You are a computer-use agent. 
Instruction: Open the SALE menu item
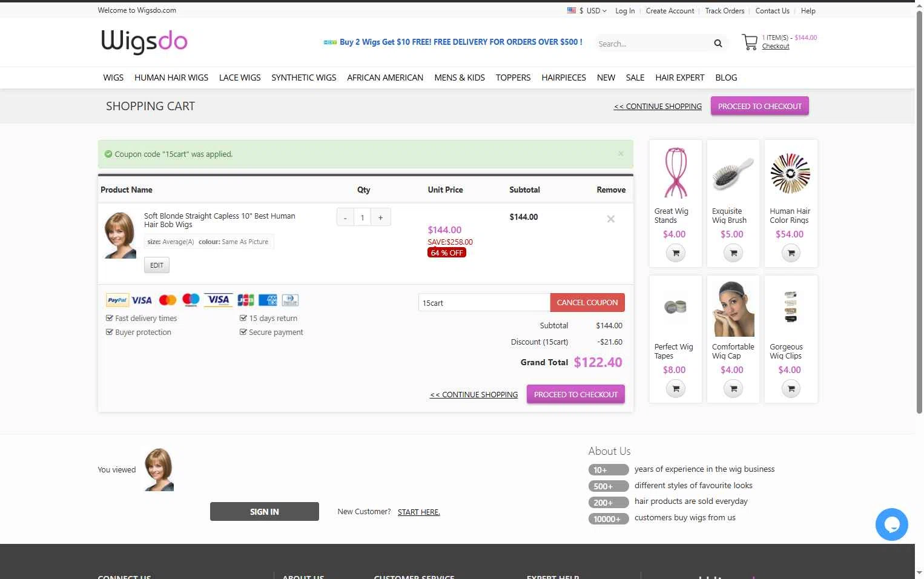coord(635,78)
